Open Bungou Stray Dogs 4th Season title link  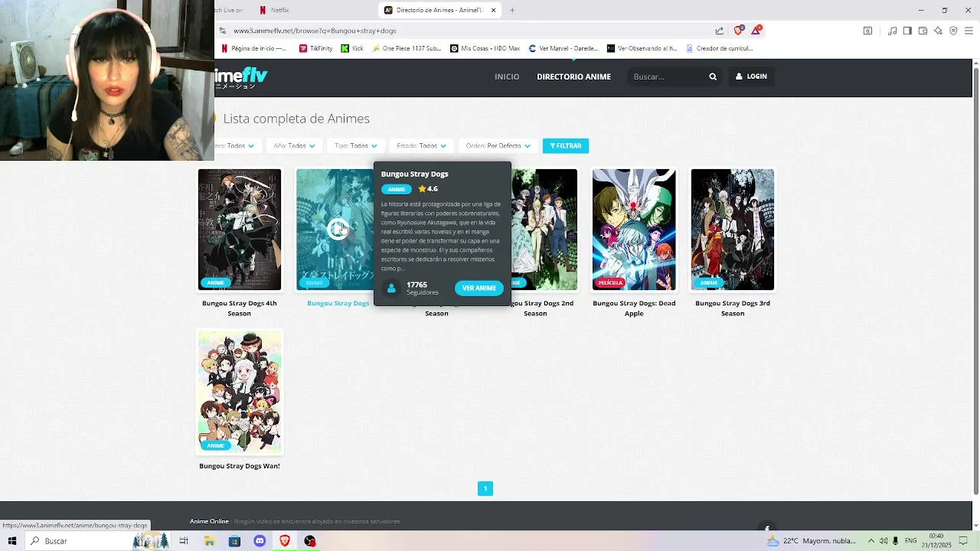(x=240, y=308)
